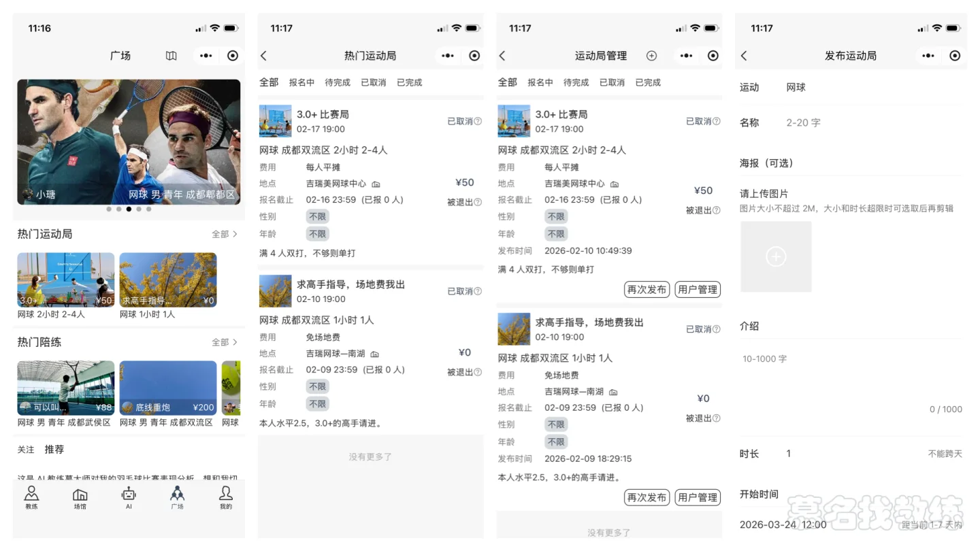980x551 pixels.
Task: Expand 全部 next to 热门运动局 section
Action: click(x=224, y=234)
